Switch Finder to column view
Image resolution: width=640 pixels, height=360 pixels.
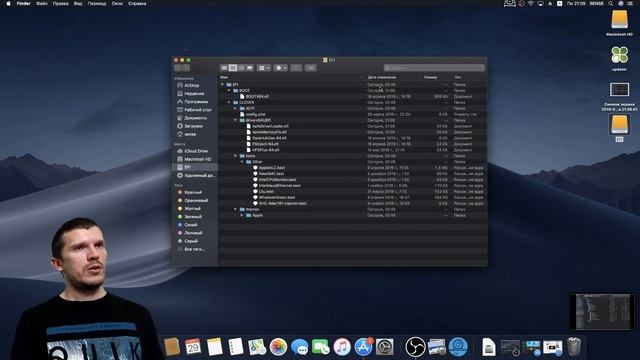pos(241,68)
